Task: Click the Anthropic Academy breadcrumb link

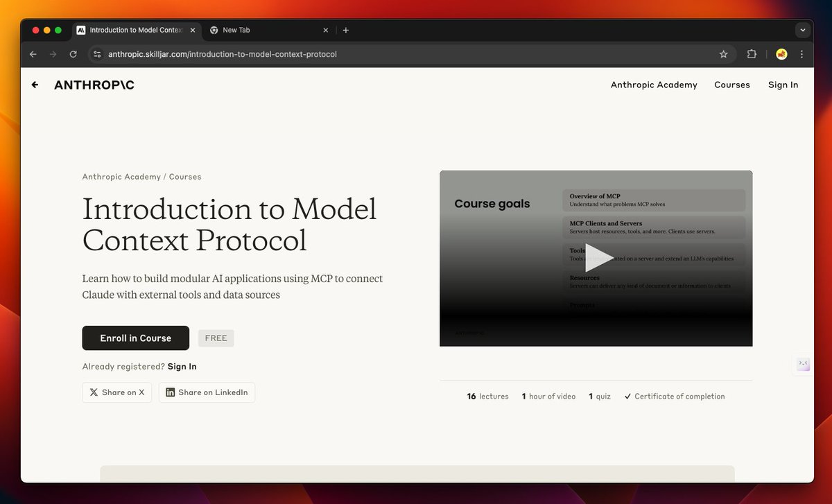Action: (121, 177)
